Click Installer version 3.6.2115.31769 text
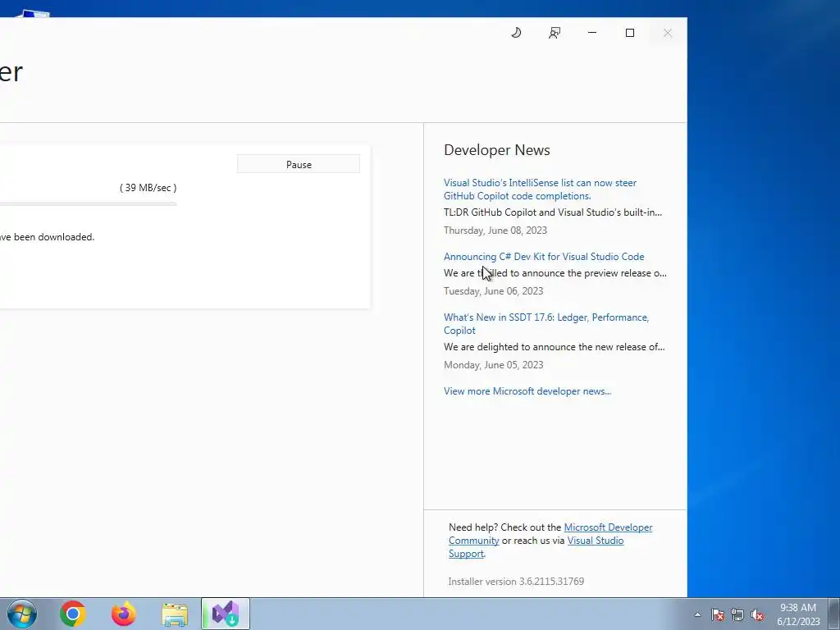 coord(516,582)
